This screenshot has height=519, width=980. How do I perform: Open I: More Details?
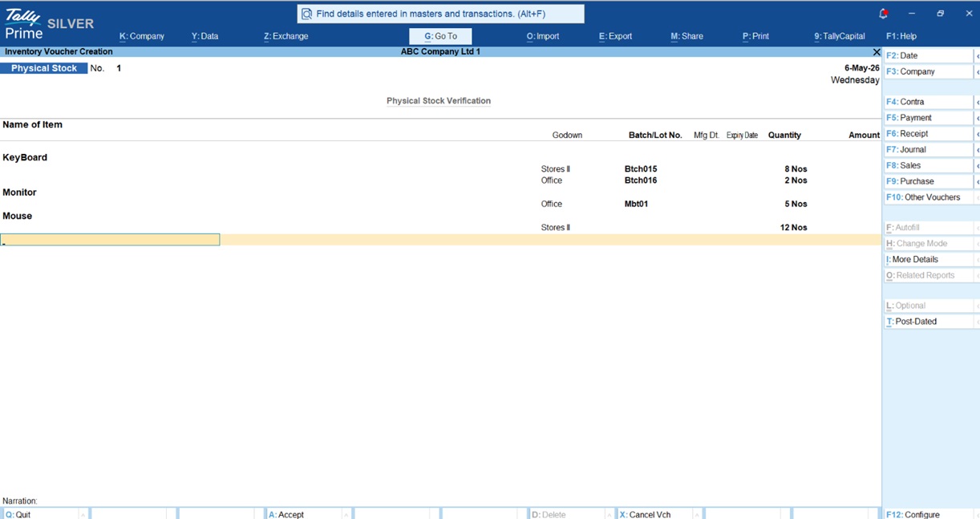pyautogui.click(x=928, y=259)
